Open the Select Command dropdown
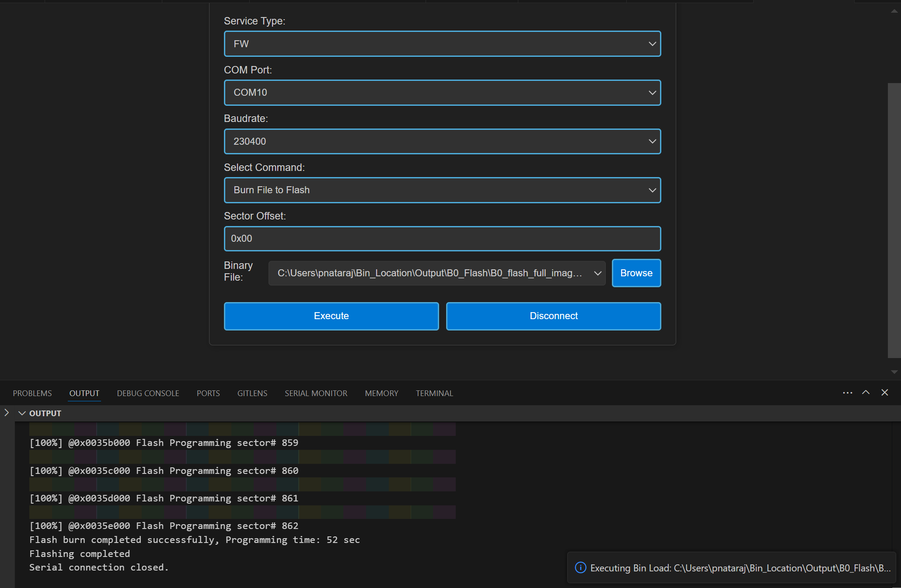 442,190
